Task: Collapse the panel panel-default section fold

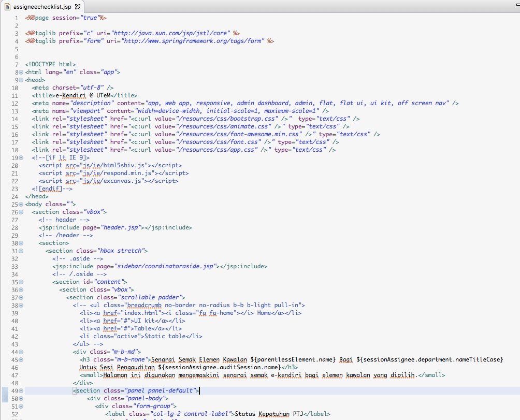Action: [21, 391]
